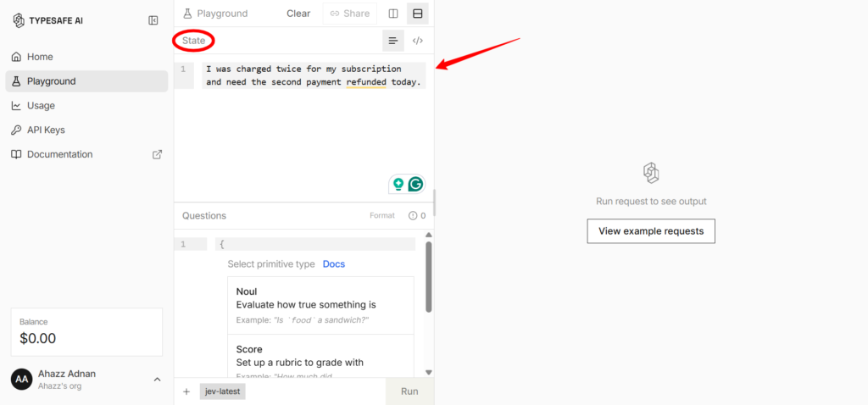Switch to side-by-side column layout
The image size is (868, 405).
[393, 14]
